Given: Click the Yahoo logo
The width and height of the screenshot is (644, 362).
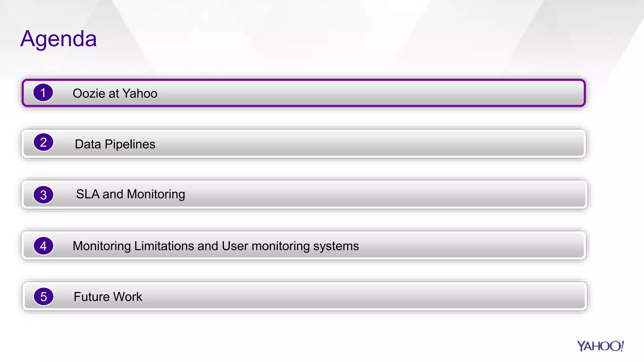Looking at the screenshot, I should pos(600,346).
